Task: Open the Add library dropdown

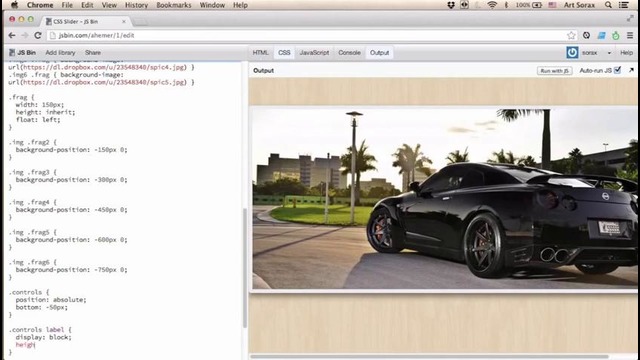Action: coord(60,53)
